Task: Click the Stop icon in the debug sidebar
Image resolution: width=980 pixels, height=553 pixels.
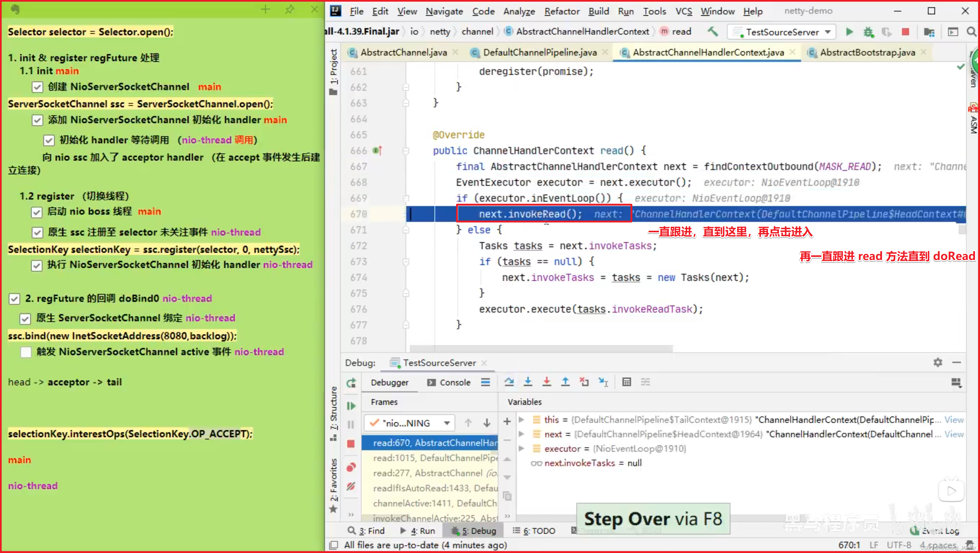Action: pyautogui.click(x=351, y=443)
